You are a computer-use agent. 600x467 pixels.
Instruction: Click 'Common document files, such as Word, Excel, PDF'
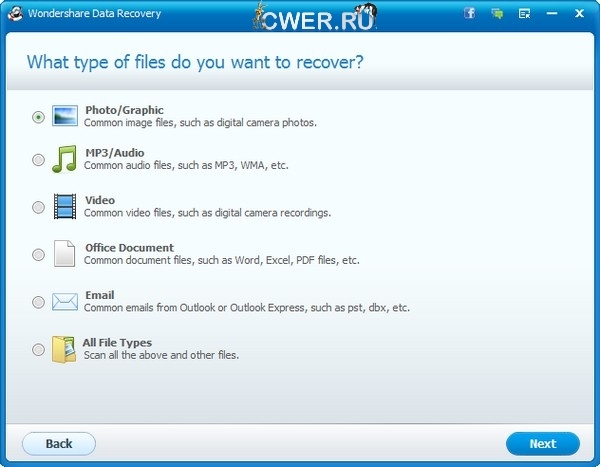point(200,260)
